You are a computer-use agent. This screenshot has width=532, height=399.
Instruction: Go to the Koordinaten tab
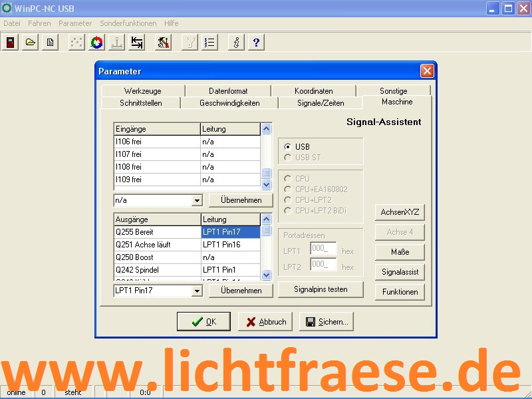313,91
